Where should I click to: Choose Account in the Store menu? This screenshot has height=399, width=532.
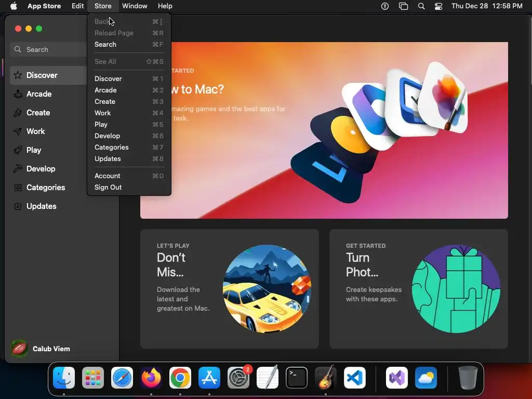[x=129, y=176]
